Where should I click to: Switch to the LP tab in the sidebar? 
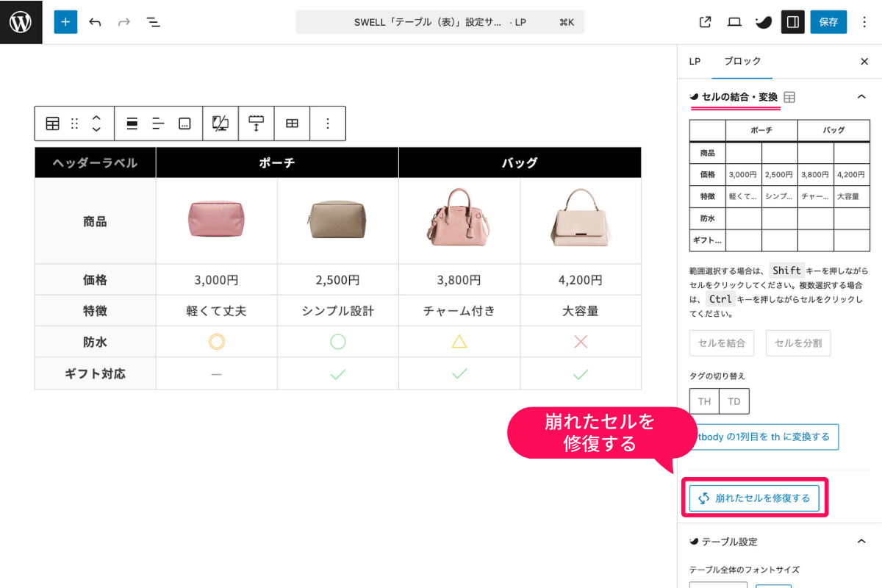pyautogui.click(x=695, y=62)
